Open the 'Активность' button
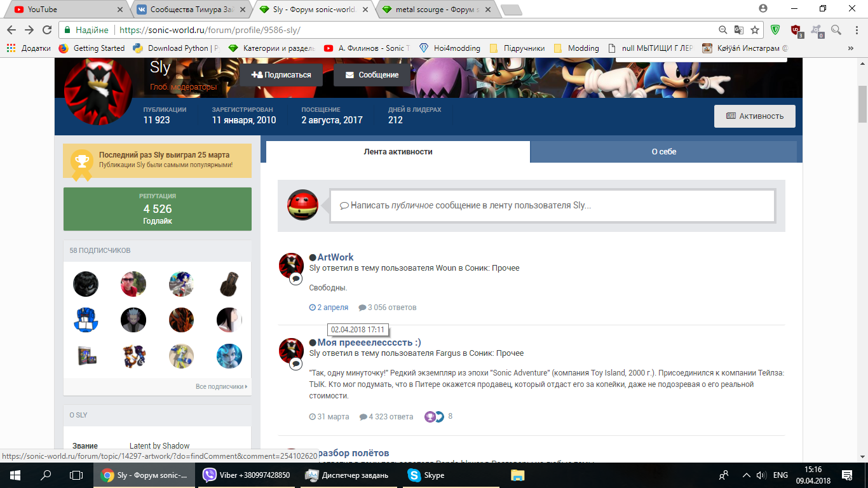868x488 pixels. pos(754,116)
